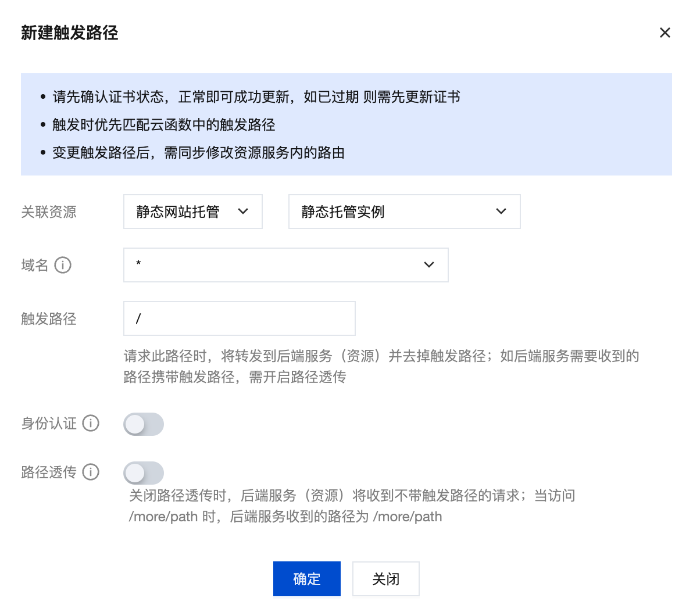Click the 新建触发路径 dialog title
The image size is (693, 616).
(70, 33)
